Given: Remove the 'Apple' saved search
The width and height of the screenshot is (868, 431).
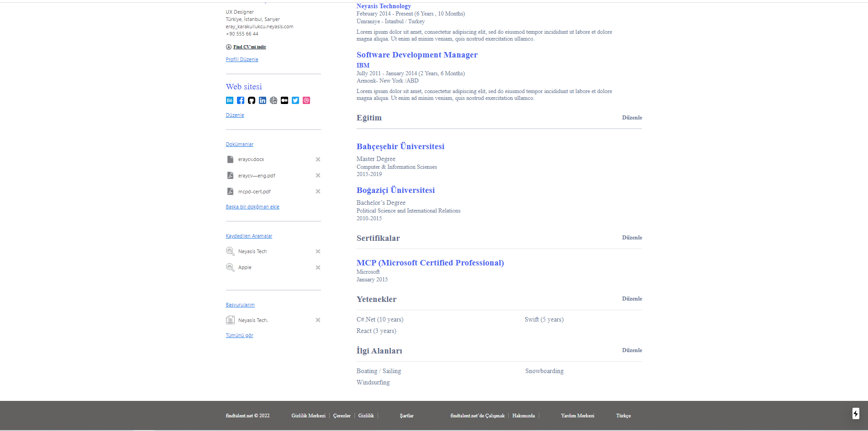Looking at the screenshot, I should [318, 267].
